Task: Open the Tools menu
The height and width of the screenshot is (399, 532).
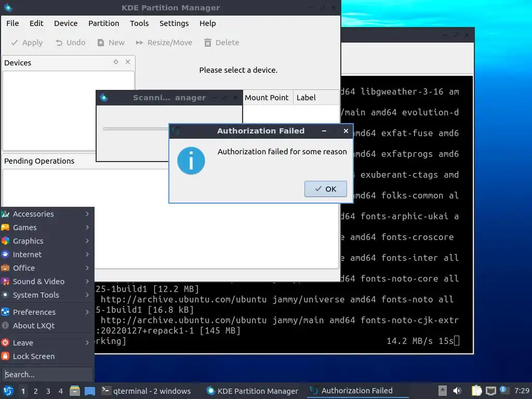Action: (x=139, y=23)
